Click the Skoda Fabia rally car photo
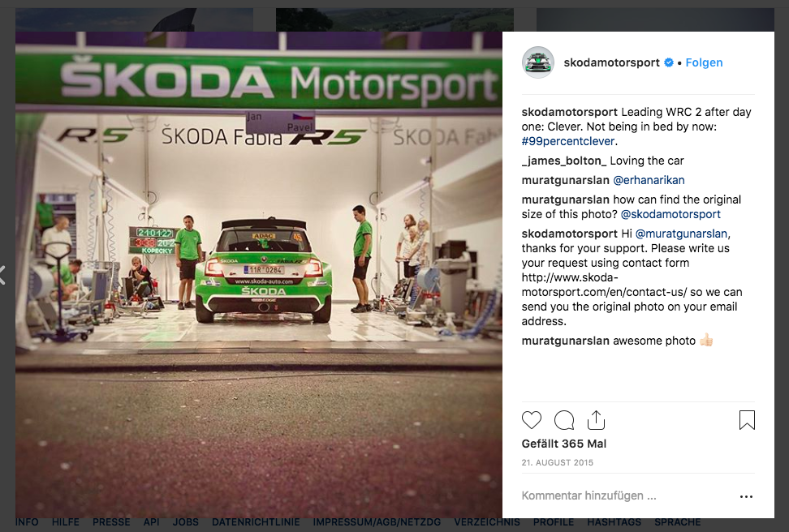The image size is (789, 532). [259, 275]
